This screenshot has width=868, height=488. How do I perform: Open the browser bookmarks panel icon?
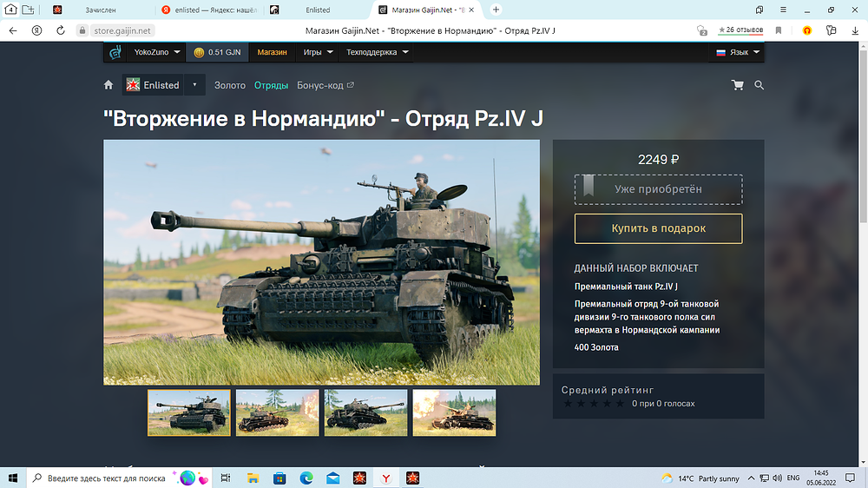pos(759,10)
